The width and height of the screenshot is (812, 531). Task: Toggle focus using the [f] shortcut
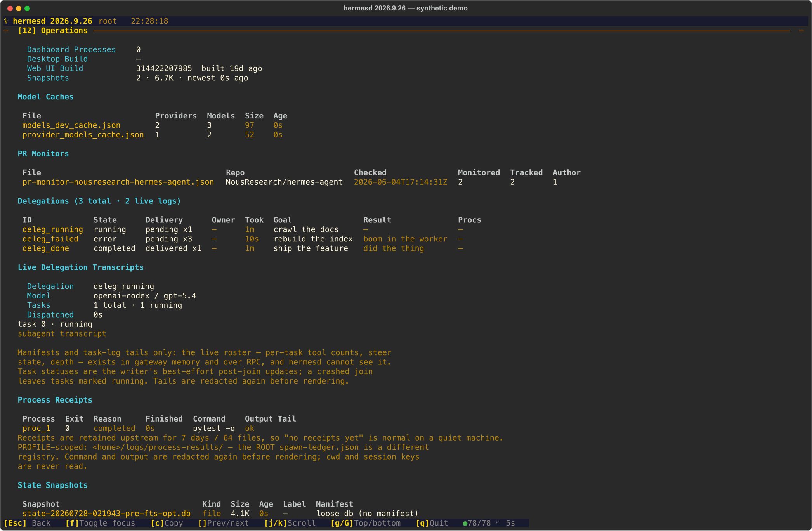(100, 523)
